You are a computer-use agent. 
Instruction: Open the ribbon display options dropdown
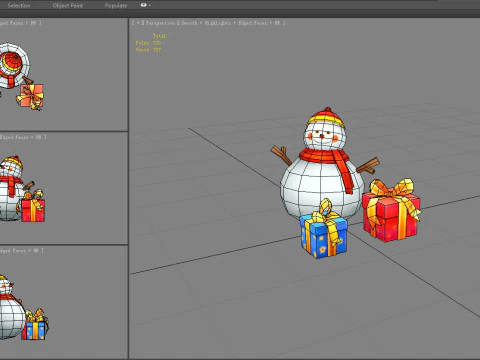(146, 5)
